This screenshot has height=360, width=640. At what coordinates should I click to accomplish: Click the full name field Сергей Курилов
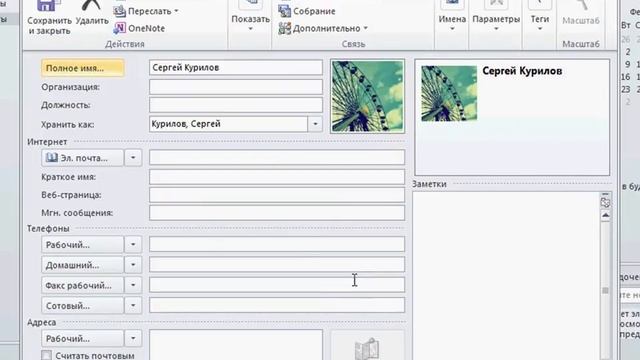coord(236,68)
